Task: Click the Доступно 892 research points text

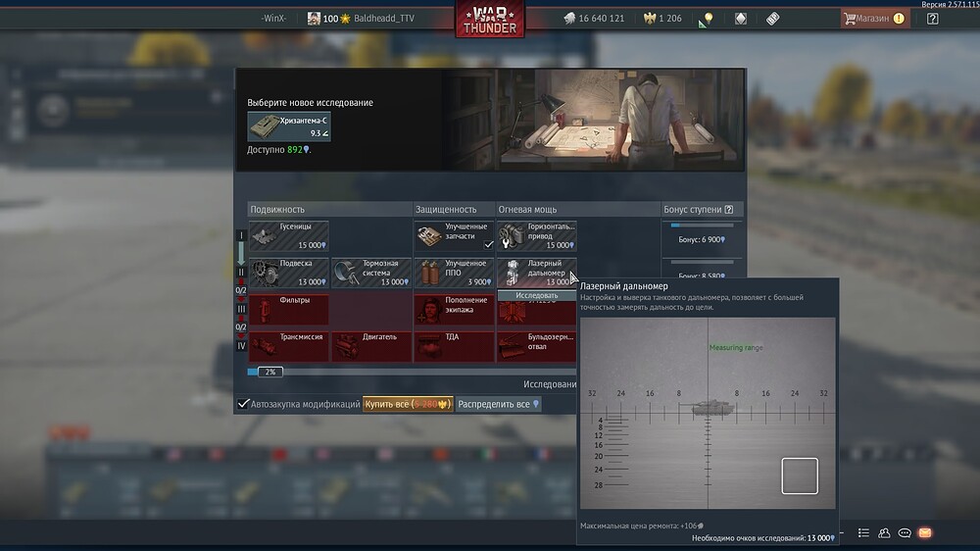Action: [278, 149]
